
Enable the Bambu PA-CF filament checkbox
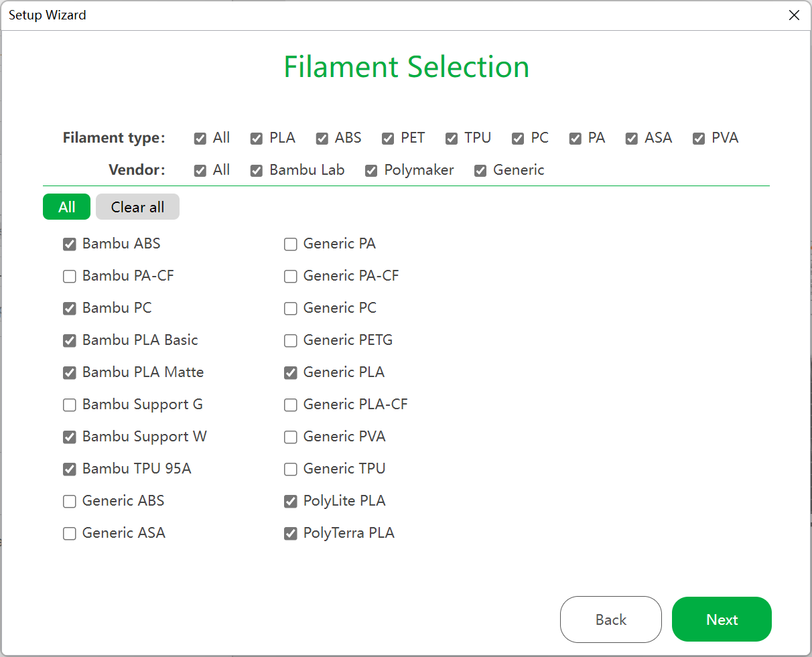tap(70, 277)
